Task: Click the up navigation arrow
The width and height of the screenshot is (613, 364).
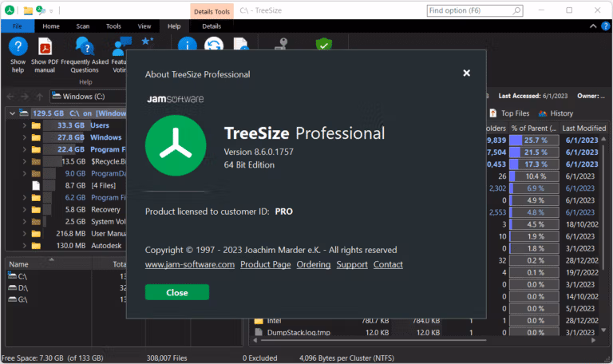Action: click(39, 97)
